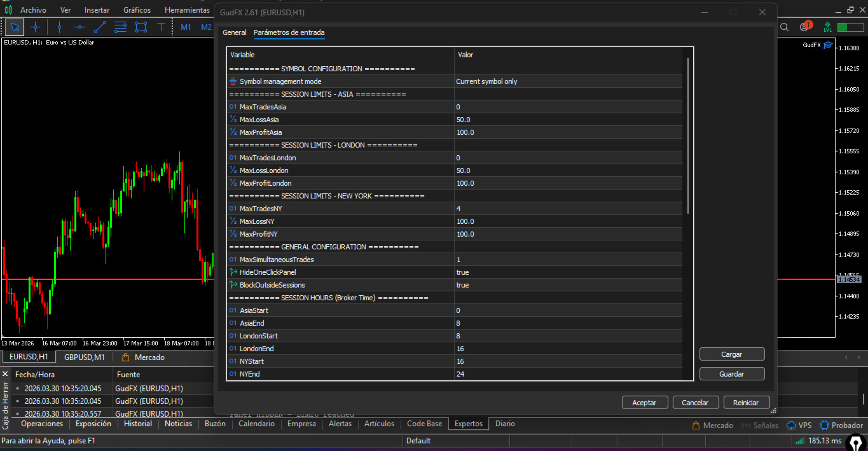Click the green LVL arrow icon
868x451 pixels.
click(827, 27)
